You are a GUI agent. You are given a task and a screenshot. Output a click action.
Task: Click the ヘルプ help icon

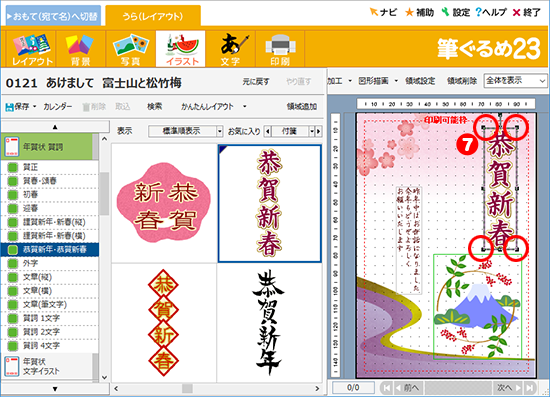pyautogui.click(x=478, y=12)
